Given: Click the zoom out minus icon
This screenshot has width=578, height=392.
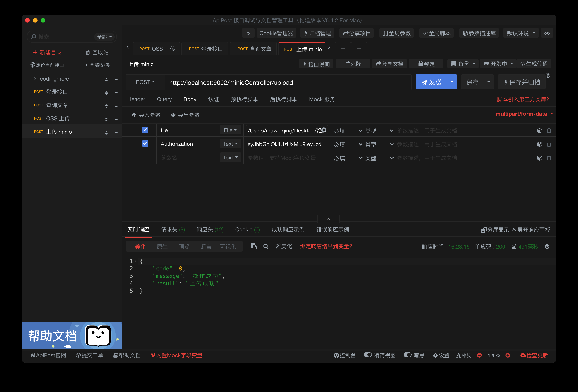Looking at the screenshot, I should [x=479, y=355].
